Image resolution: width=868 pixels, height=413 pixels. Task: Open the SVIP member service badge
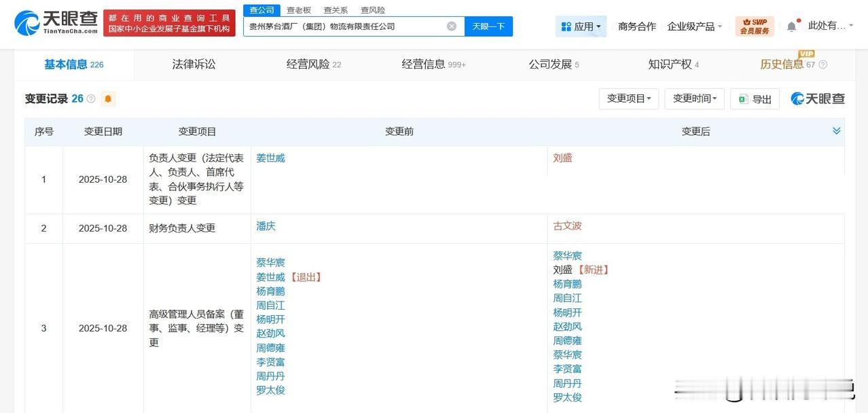click(x=755, y=26)
